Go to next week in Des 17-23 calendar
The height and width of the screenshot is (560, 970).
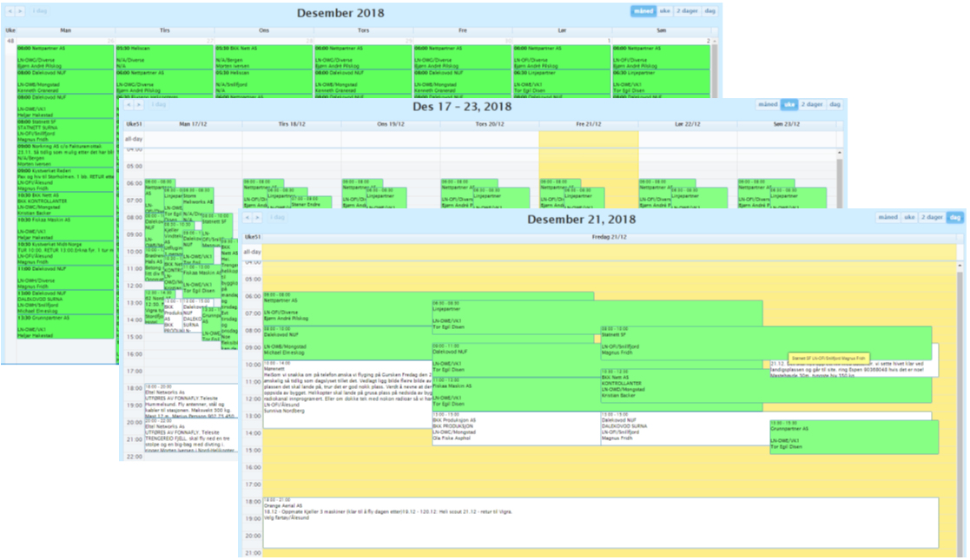tap(139, 104)
